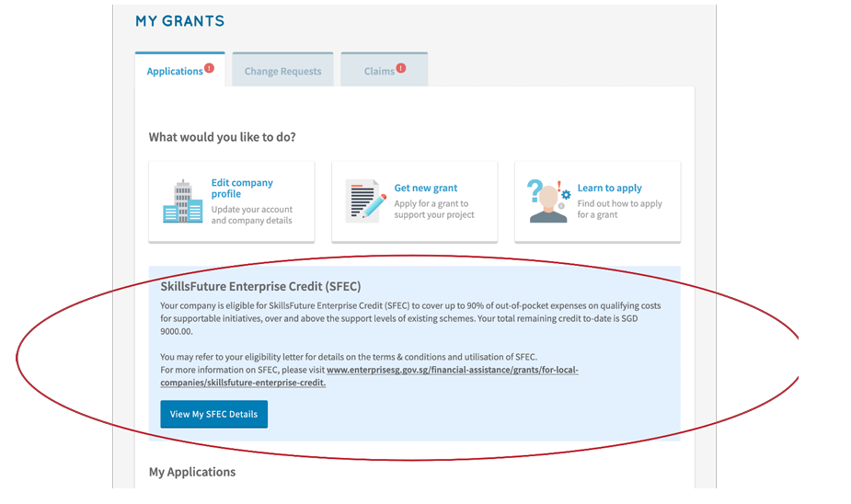This screenshot has width=851, height=504.
Task: Click the SkillsFuture Enterprise Credit (SFEC) heading
Action: point(261,286)
